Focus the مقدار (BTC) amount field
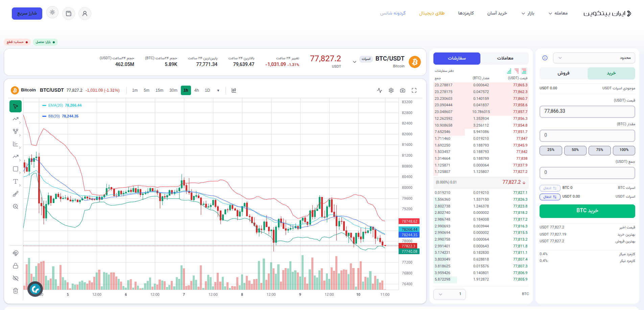Screen dimensions: 644x310 587,135
